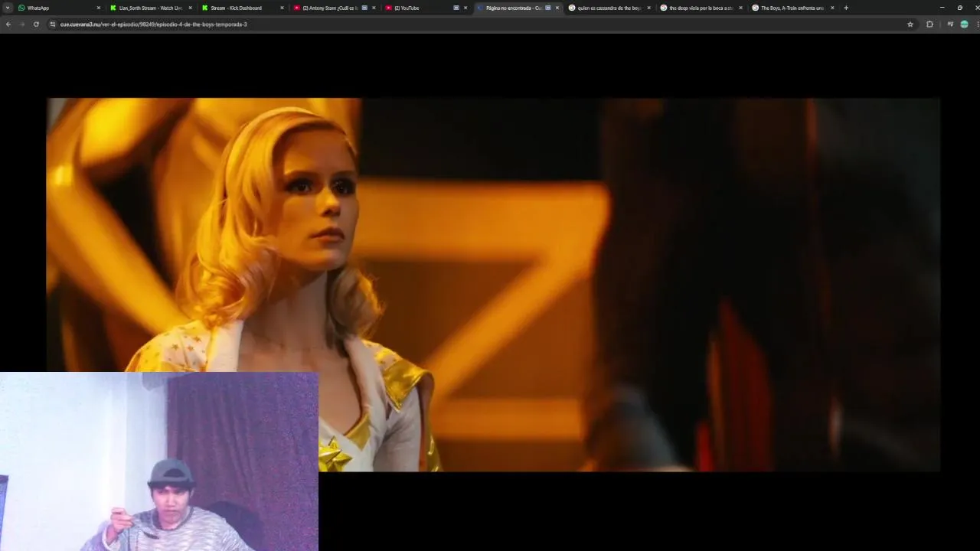Close the (2) YouTube tab
This screenshot has height=551, width=980.
[465, 8]
